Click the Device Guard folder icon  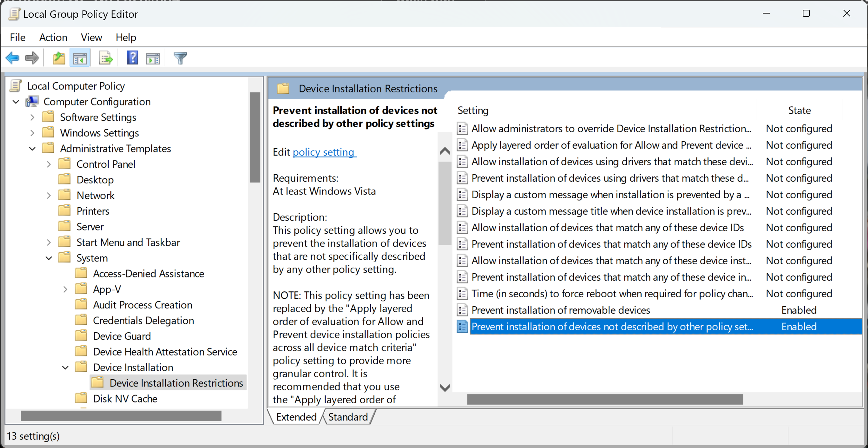click(81, 335)
